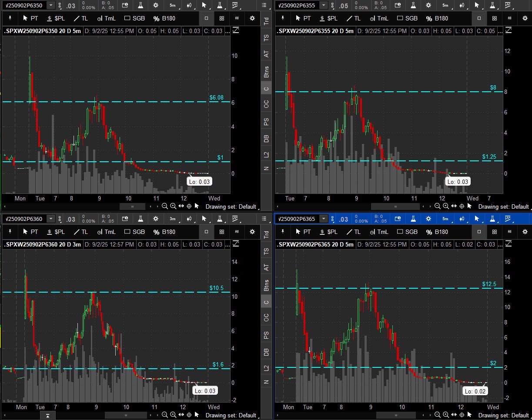Click symbol field showing 250902P6365
532x420 pixels.
click(x=297, y=219)
